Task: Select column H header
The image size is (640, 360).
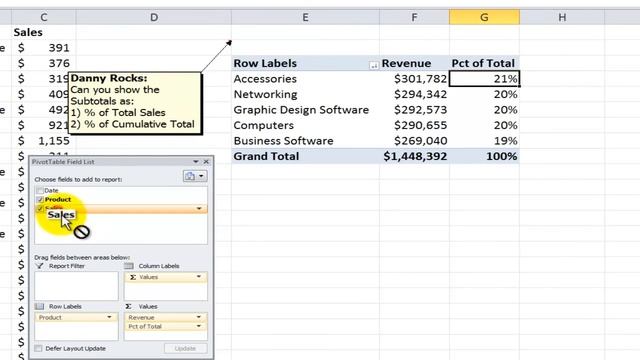Action: [x=562, y=17]
